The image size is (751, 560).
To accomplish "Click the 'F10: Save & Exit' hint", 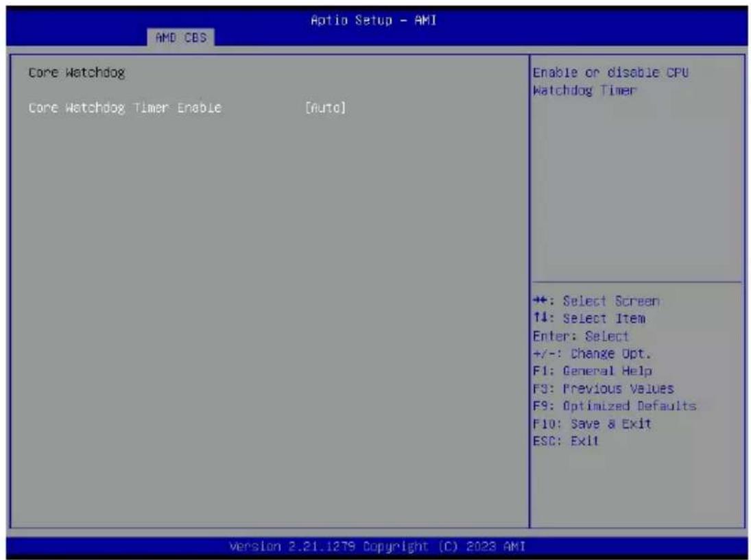I will click(x=592, y=424).
